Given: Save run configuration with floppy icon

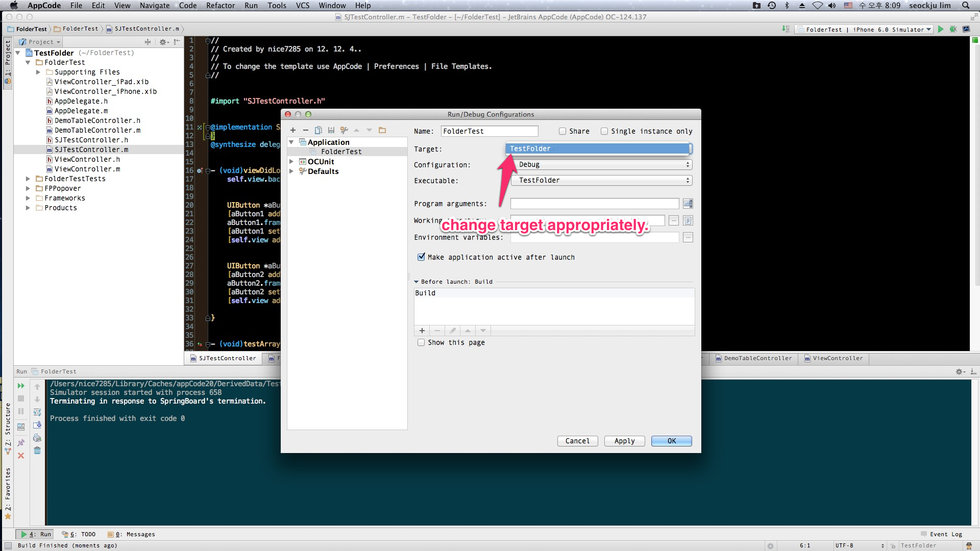Looking at the screenshot, I should tap(331, 130).
